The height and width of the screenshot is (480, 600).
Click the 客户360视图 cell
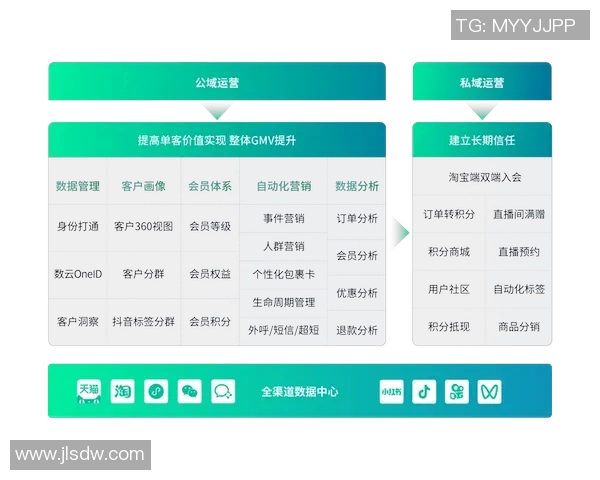[143, 226]
